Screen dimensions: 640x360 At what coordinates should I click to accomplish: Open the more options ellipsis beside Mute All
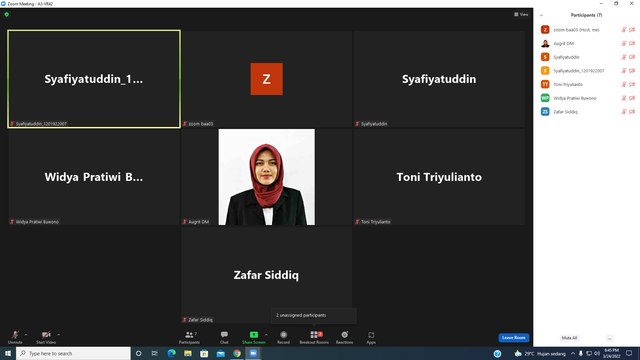pos(609,338)
